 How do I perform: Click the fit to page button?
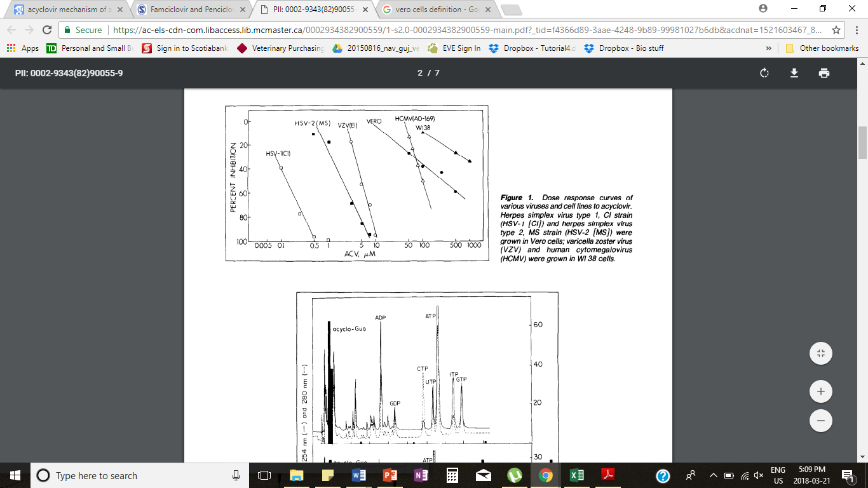[820, 353]
